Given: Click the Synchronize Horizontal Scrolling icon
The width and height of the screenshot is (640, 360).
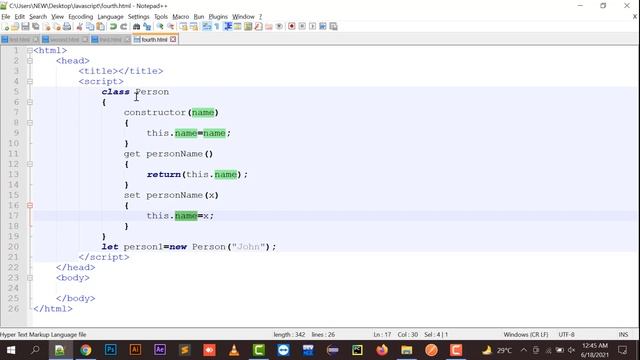Looking at the screenshot, I should 194,27.
